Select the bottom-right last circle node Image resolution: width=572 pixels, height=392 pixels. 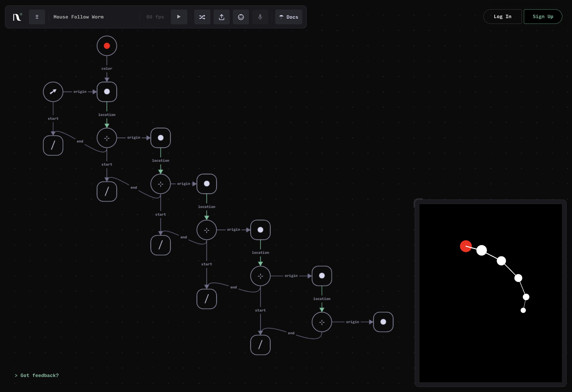383,322
